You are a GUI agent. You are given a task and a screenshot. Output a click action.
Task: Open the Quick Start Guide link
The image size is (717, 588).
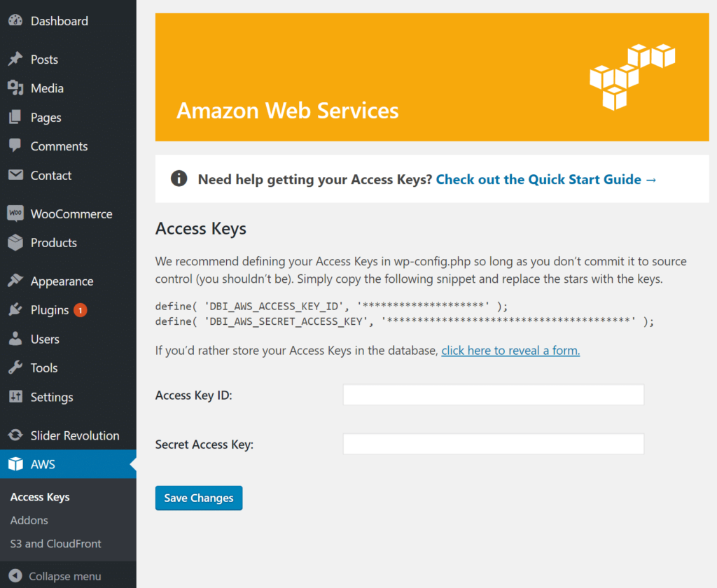click(546, 179)
